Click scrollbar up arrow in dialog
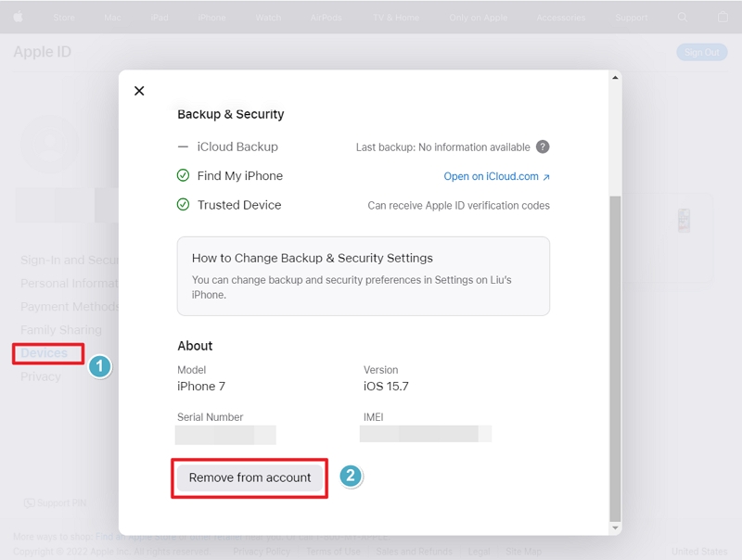The height and width of the screenshot is (560, 742). point(615,78)
